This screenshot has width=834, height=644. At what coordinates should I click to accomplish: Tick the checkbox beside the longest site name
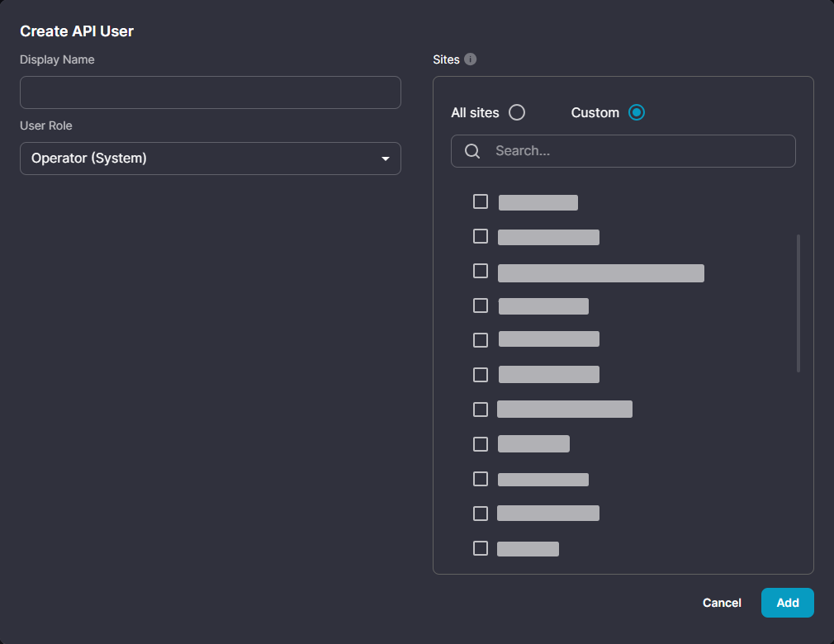(481, 271)
